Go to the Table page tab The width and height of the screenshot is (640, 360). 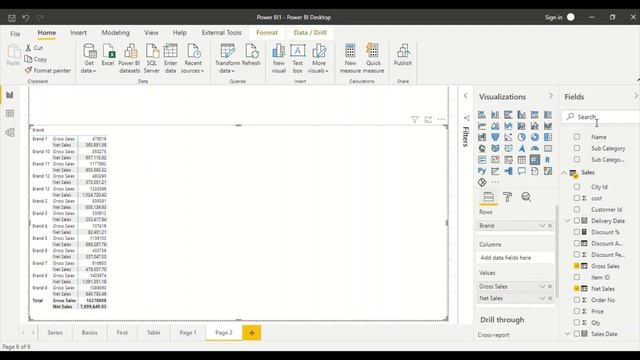pyautogui.click(x=153, y=333)
